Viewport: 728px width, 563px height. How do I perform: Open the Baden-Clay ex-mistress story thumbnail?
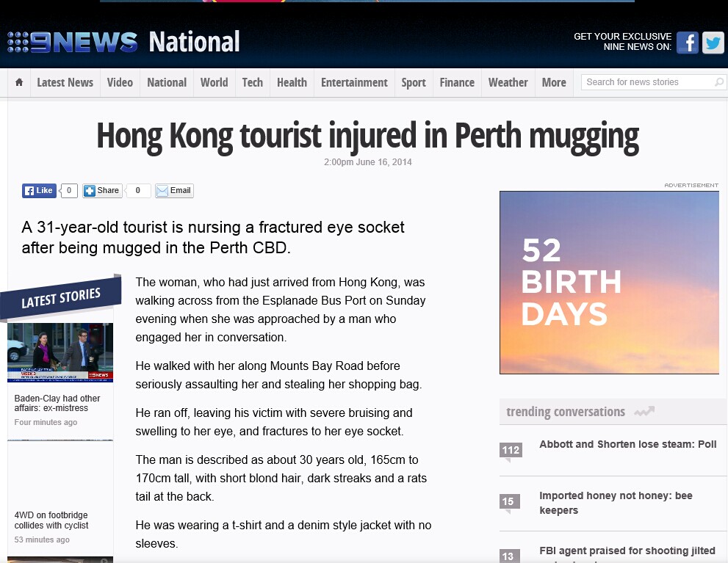pos(60,352)
